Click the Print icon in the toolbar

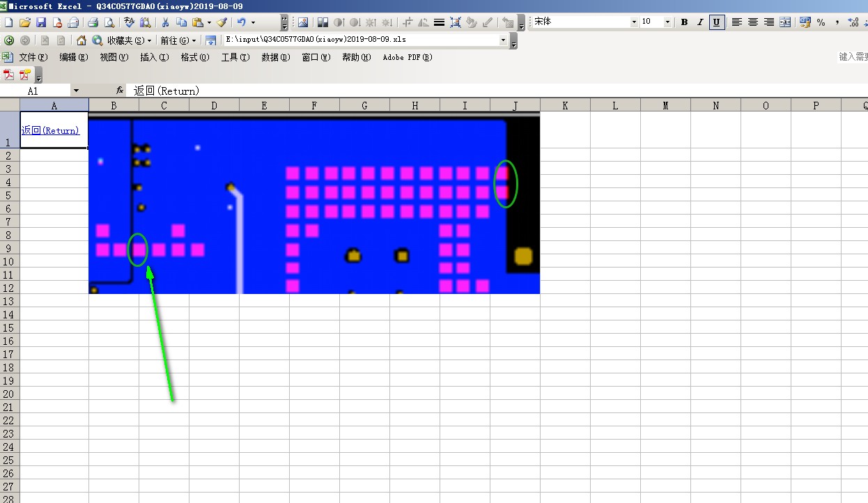pos(93,22)
